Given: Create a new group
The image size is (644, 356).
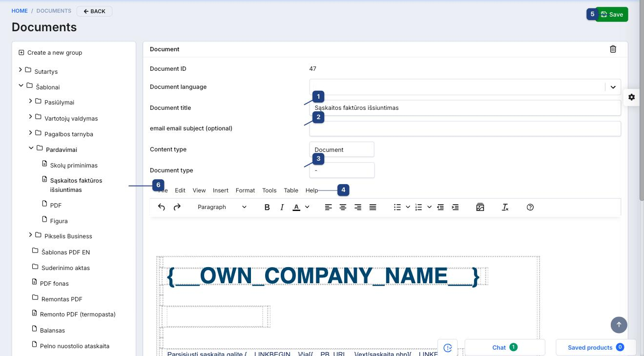Looking at the screenshot, I should tap(50, 53).
